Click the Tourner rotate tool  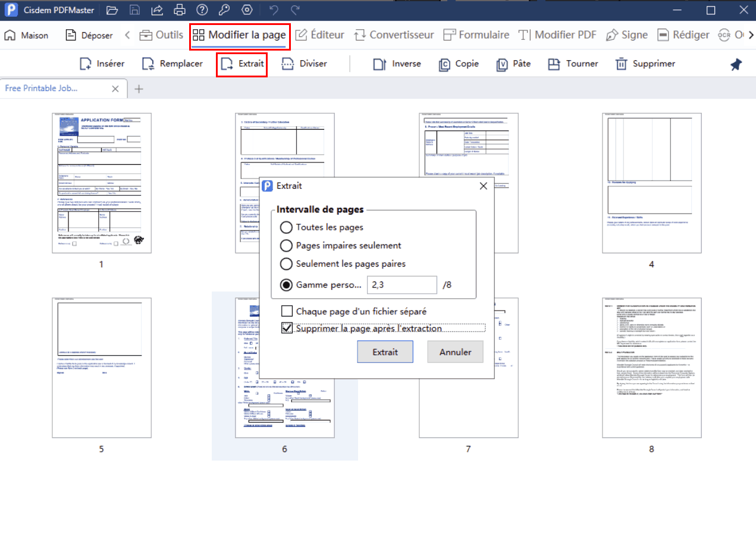[573, 64]
